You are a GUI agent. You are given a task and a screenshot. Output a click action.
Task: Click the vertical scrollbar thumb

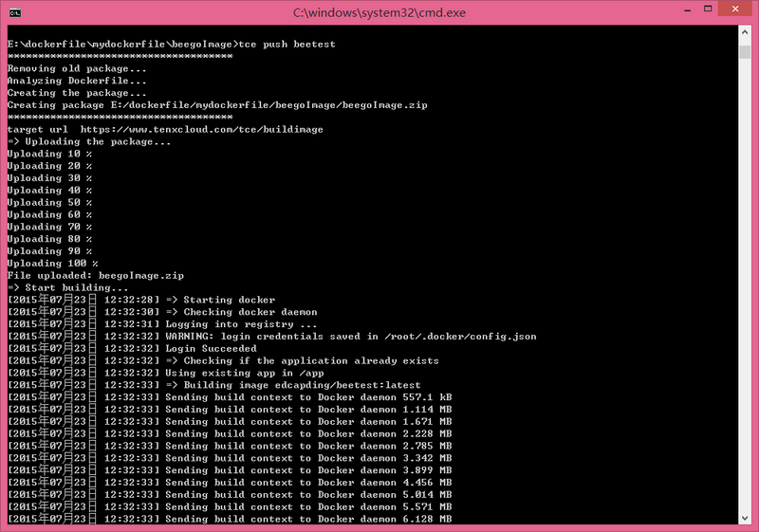pyautogui.click(x=745, y=52)
